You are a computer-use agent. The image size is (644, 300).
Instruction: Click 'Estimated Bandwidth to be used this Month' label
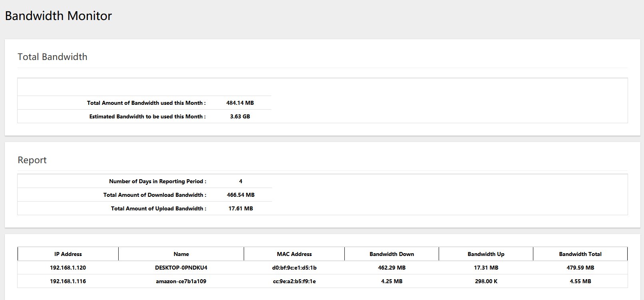pyautogui.click(x=147, y=116)
